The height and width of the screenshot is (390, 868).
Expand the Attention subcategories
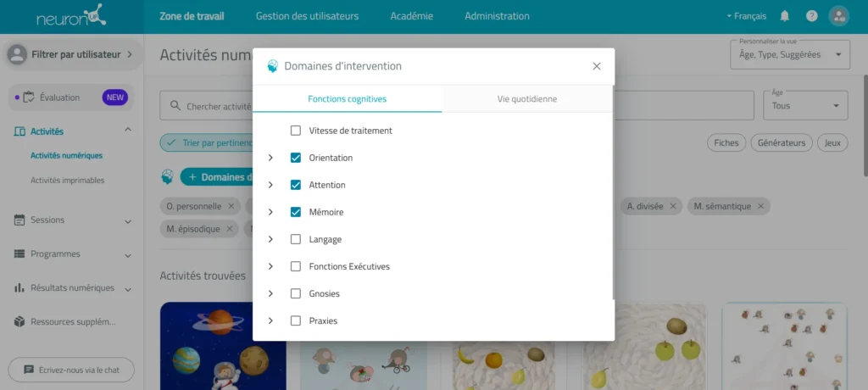(270, 185)
